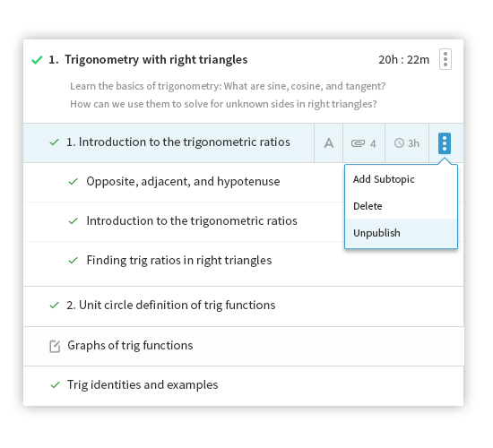
Task: Expand '2. Unit circle definition of trig functions'
Action: [170, 306]
